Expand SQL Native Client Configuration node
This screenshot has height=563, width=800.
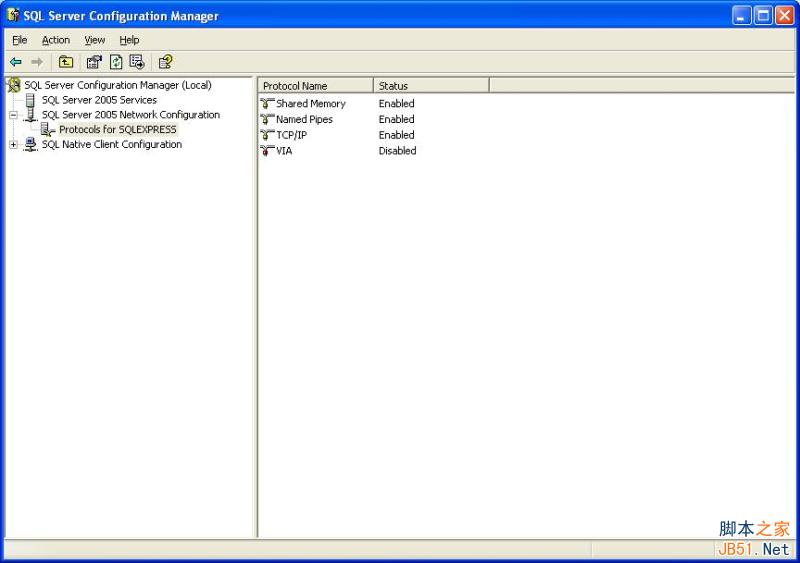pos(14,145)
